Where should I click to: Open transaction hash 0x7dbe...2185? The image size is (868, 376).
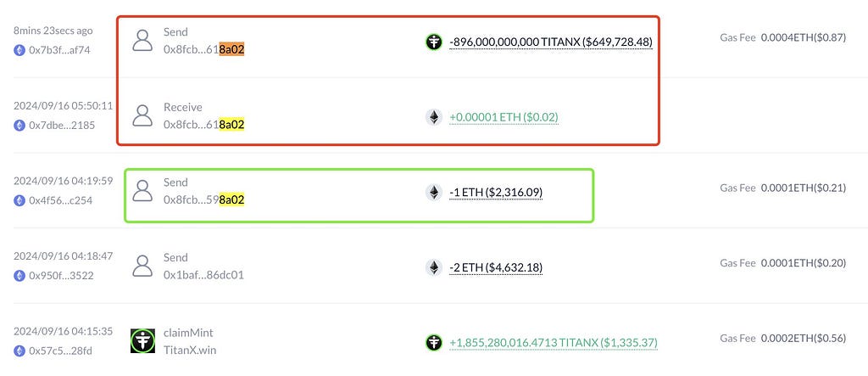click(62, 126)
